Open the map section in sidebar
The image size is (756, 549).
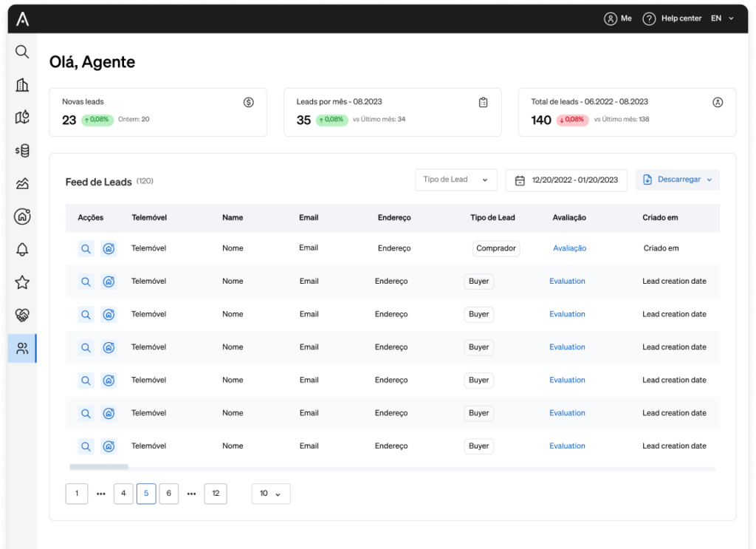point(22,117)
